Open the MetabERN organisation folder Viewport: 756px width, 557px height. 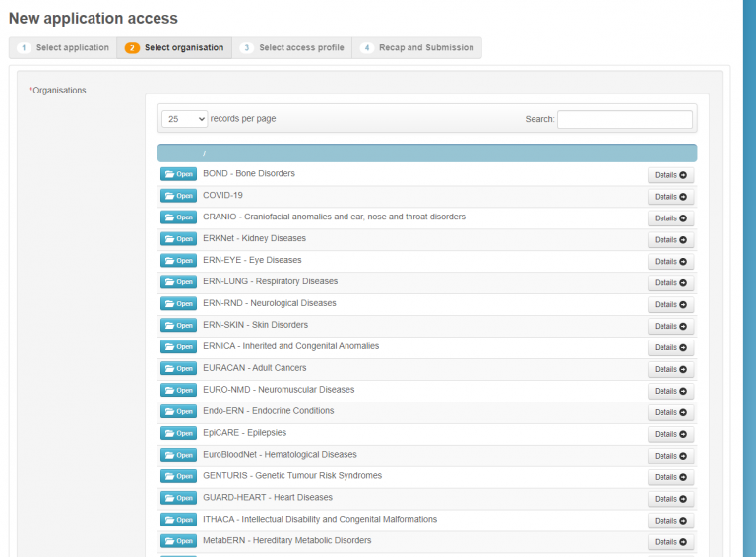coord(178,541)
